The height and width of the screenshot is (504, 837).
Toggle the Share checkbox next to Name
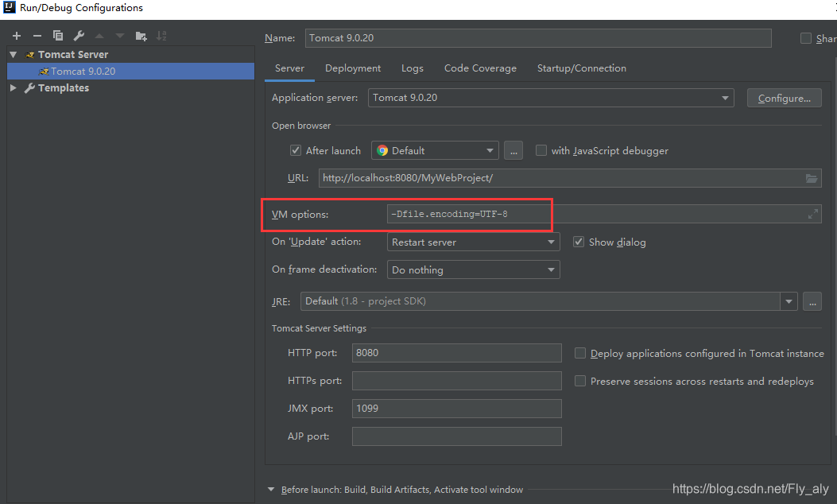806,38
